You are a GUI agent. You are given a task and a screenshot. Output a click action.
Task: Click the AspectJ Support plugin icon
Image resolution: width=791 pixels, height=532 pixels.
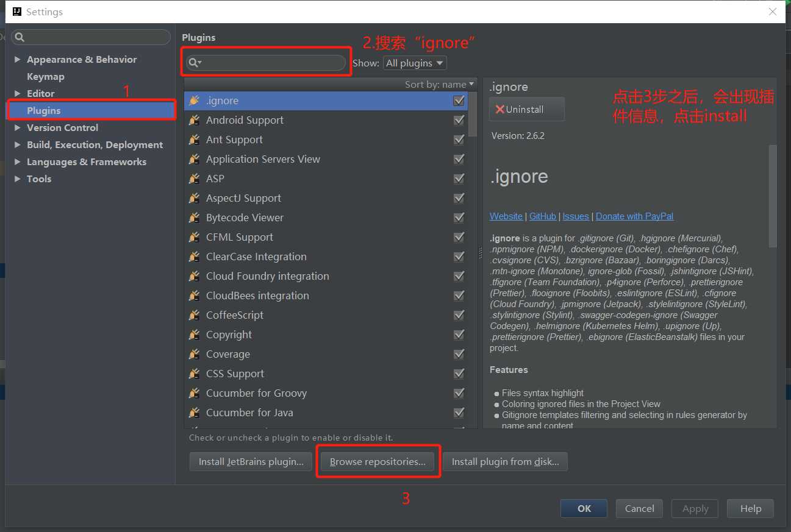click(x=195, y=198)
